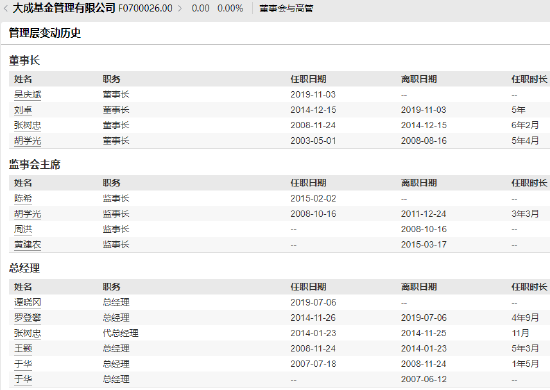Viewport: 550px width, 390px height.
Task: Open 张树忠 link in the 董事长 table
Action: pyautogui.click(x=27, y=125)
